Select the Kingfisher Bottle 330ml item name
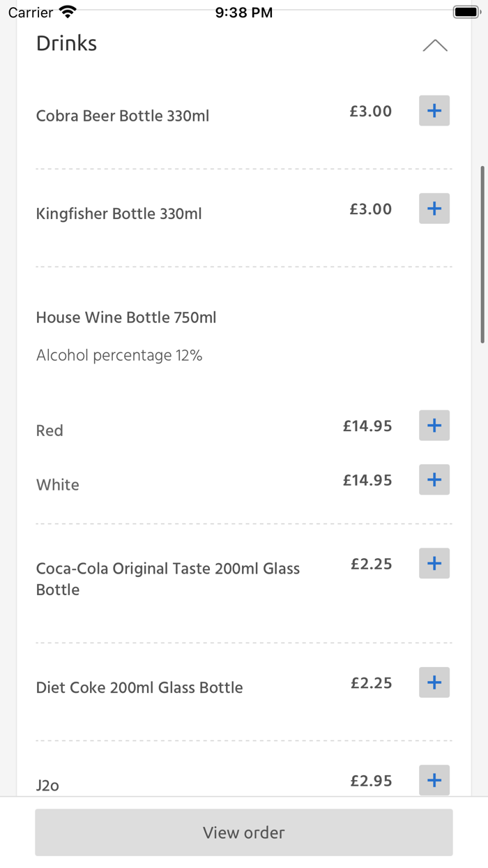This screenshot has width=488, height=868. click(119, 214)
